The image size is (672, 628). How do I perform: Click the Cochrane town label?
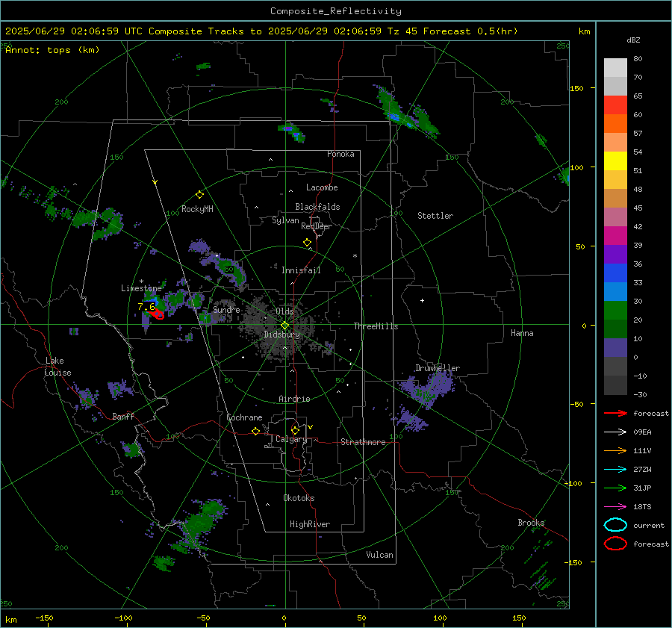point(244,417)
